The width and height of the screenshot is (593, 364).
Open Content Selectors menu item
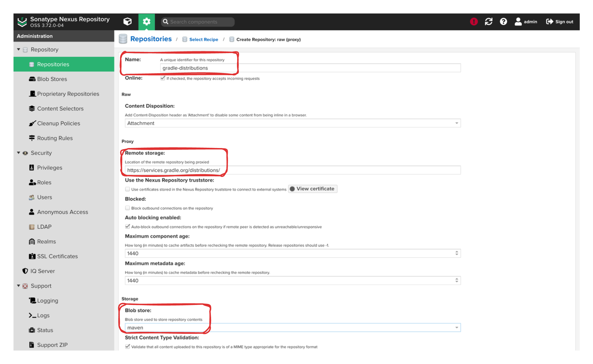click(x=64, y=108)
